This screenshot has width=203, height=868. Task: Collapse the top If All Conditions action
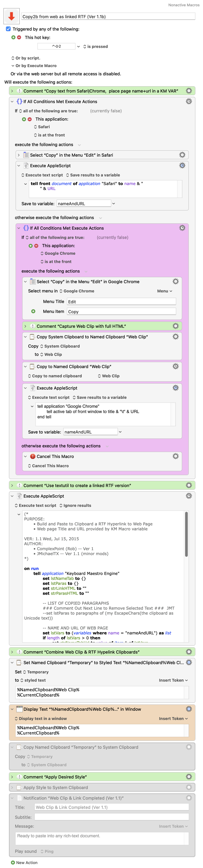pyautogui.click(x=12, y=101)
